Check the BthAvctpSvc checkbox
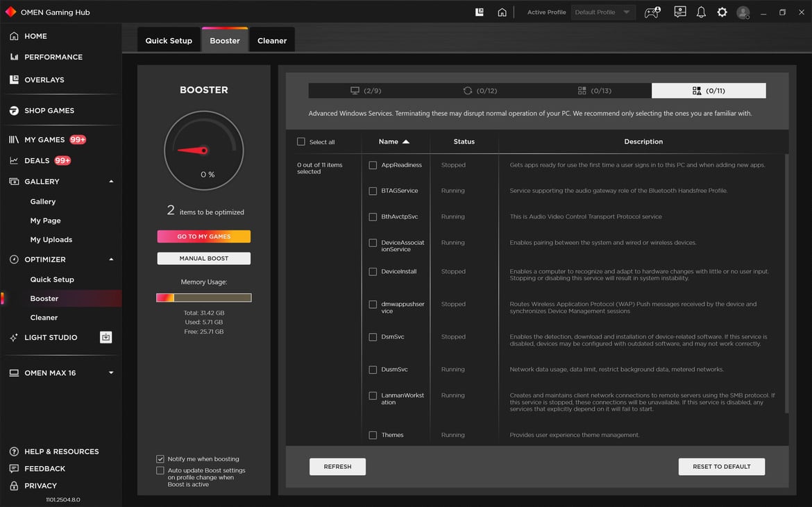The width and height of the screenshot is (812, 507). (x=373, y=217)
